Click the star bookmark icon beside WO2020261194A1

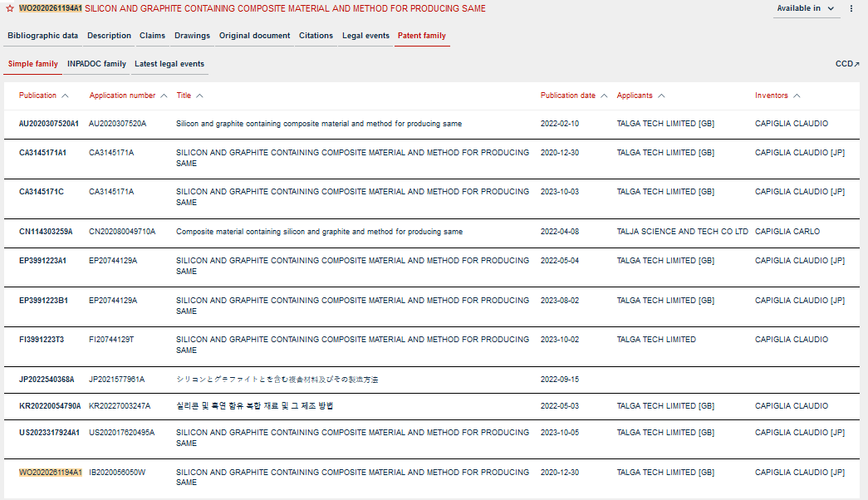point(10,8)
